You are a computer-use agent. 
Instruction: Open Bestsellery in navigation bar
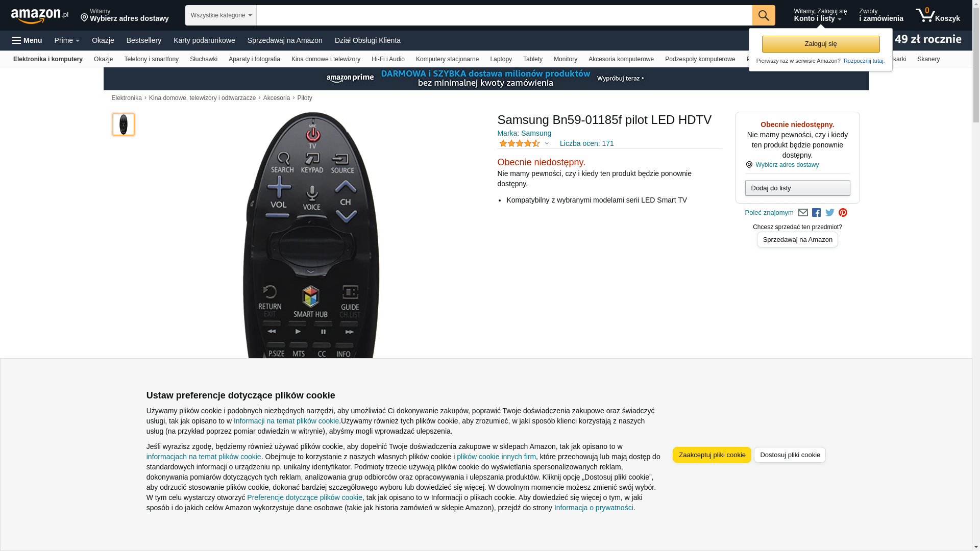144,40
